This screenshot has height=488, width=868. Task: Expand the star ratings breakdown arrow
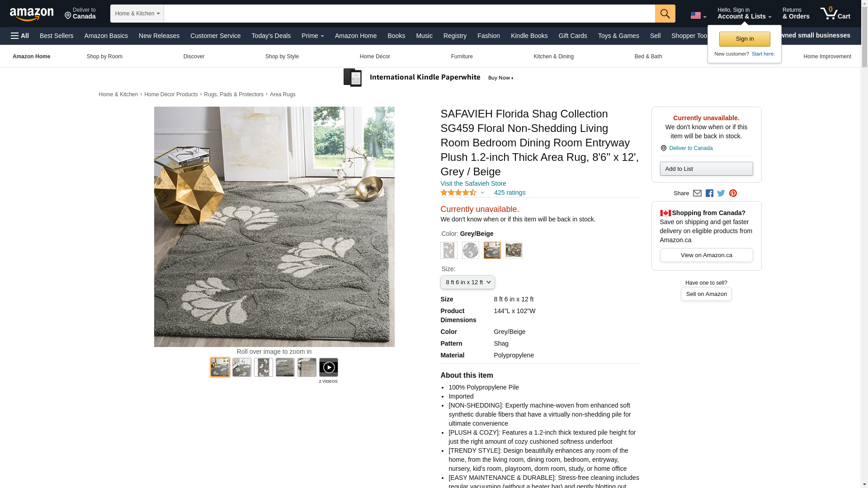coord(482,193)
